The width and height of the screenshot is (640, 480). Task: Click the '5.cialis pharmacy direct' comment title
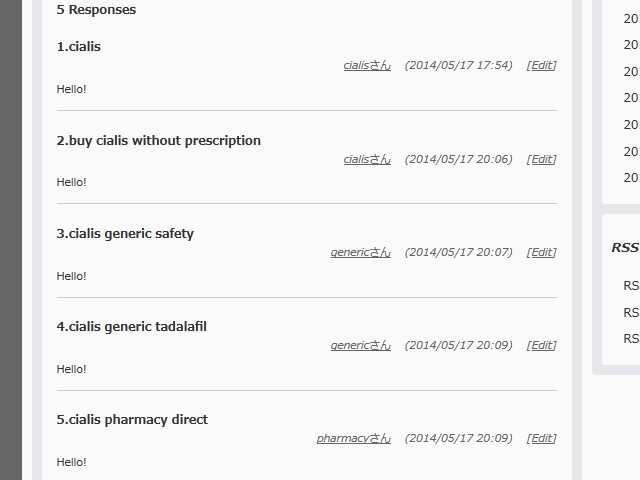pos(132,420)
